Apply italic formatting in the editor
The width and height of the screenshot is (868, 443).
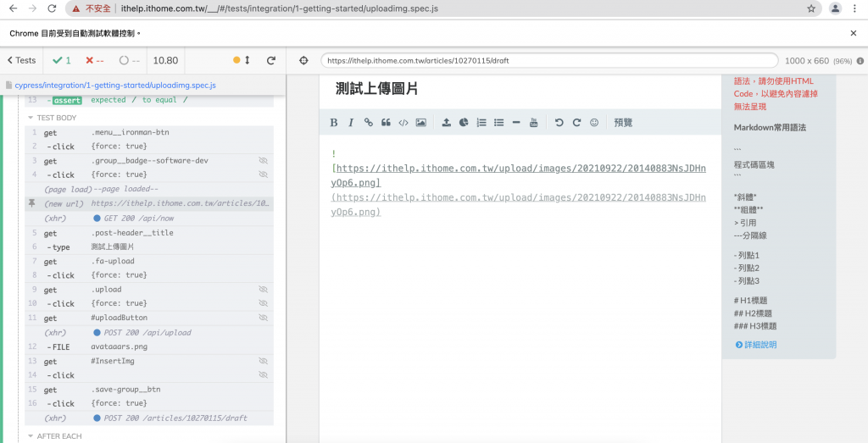(351, 123)
